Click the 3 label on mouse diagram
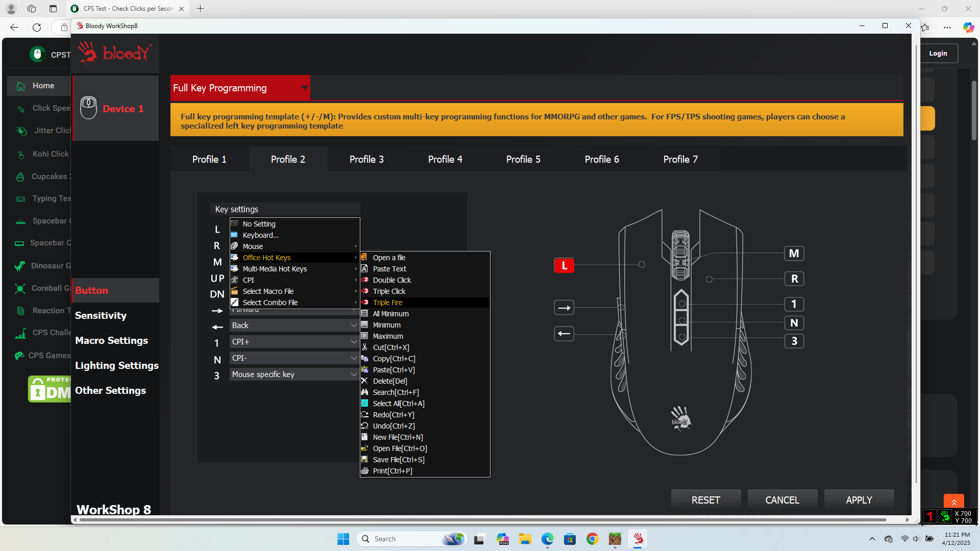Viewport: 980px width, 551px height. [x=794, y=341]
